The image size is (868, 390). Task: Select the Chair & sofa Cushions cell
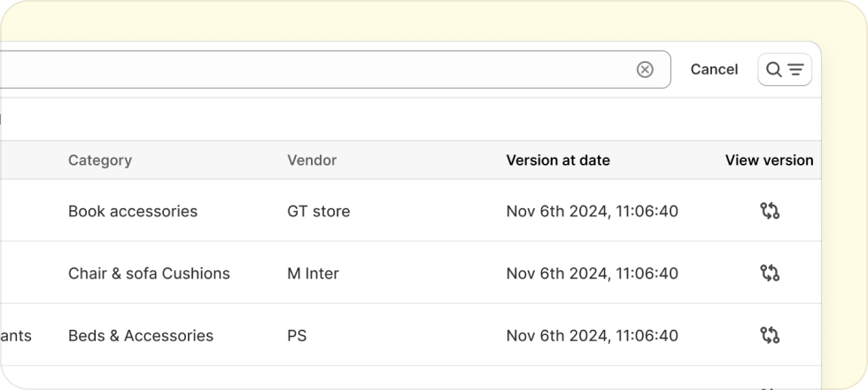click(149, 273)
